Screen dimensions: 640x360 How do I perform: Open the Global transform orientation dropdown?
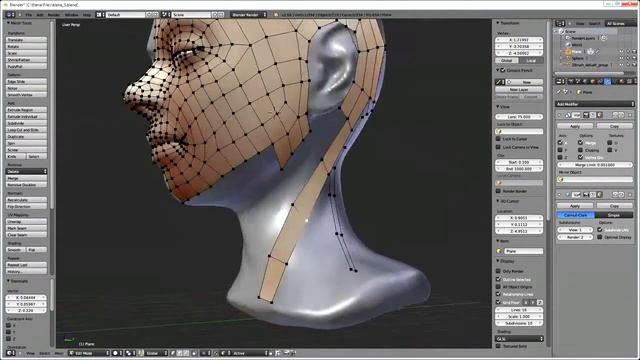157,353
